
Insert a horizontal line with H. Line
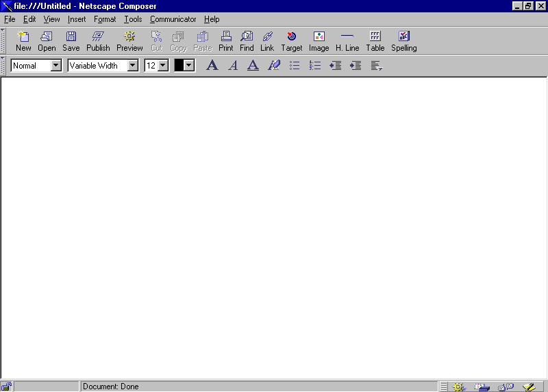[347, 41]
